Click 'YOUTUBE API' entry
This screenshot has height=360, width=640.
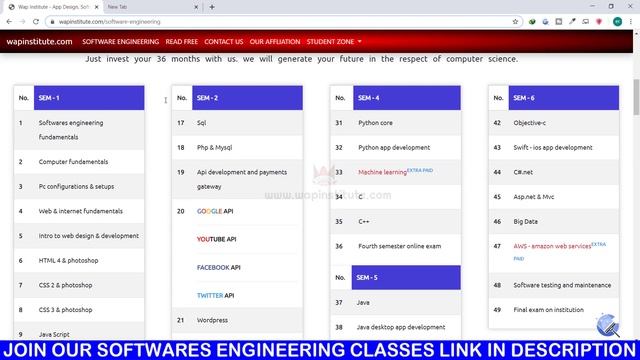[217, 239]
